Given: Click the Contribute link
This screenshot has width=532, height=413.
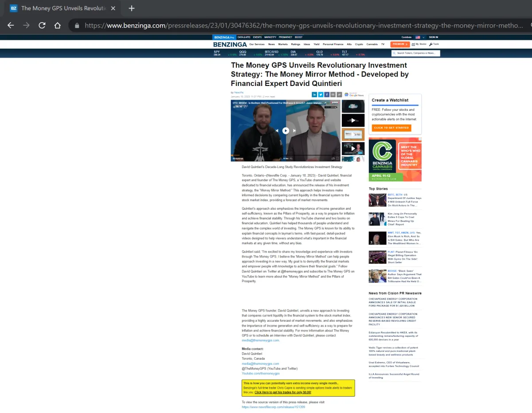Looking at the screenshot, I should click(x=407, y=37).
